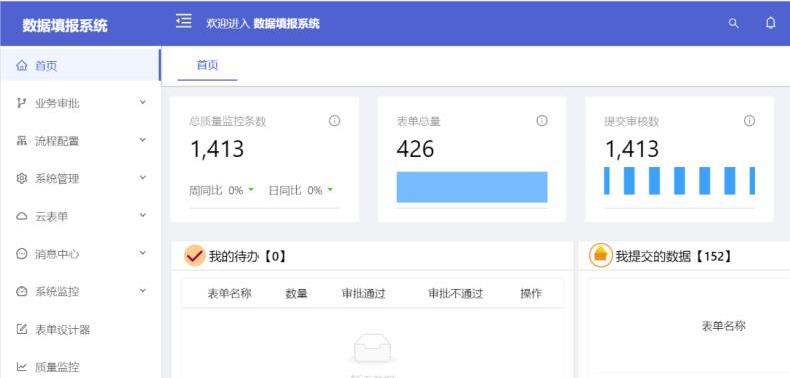
Task: Click the 表单名称 column header in 我的待办
Action: click(229, 293)
